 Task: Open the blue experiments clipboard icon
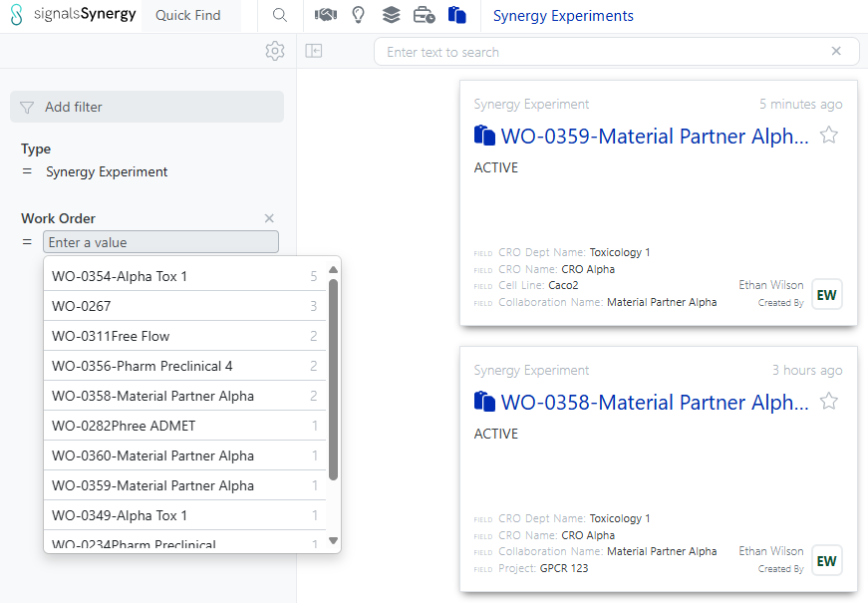point(456,15)
